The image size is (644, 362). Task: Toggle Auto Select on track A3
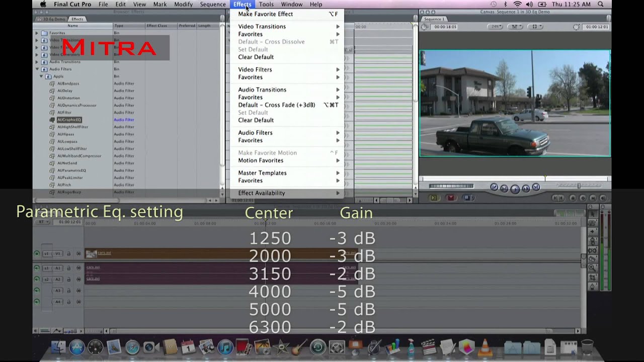point(78,291)
